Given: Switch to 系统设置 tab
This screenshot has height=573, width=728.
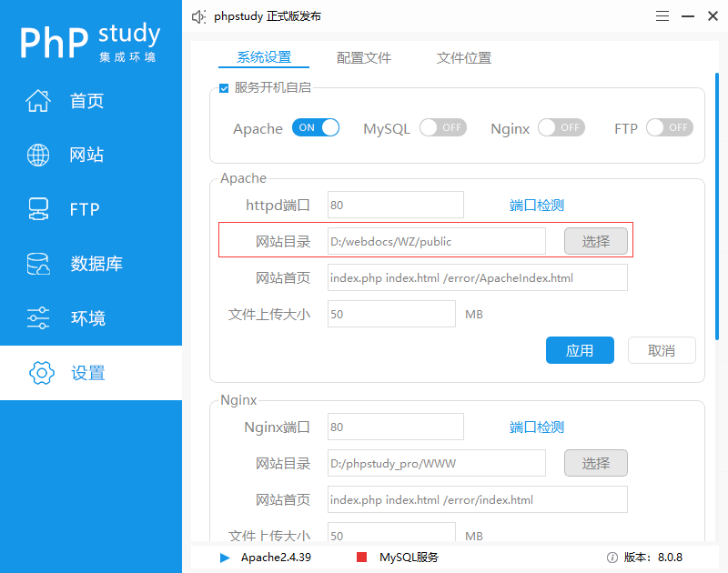Looking at the screenshot, I should 264,57.
